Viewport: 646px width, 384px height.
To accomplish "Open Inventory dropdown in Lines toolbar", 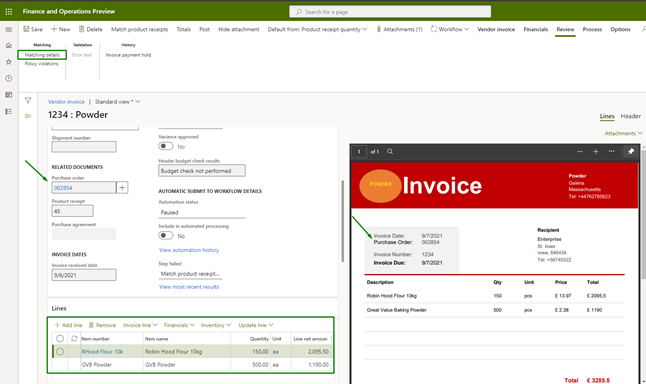I will click(x=216, y=325).
